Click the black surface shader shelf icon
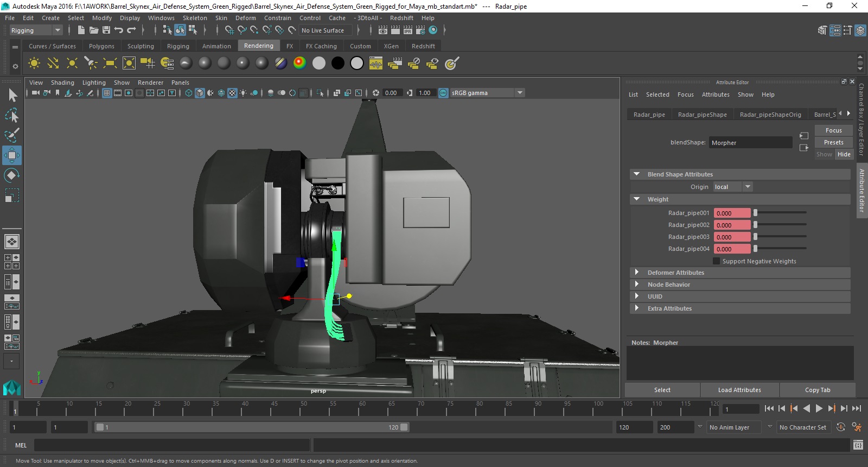This screenshot has width=868, height=467. pyautogui.click(x=338, y=64)
